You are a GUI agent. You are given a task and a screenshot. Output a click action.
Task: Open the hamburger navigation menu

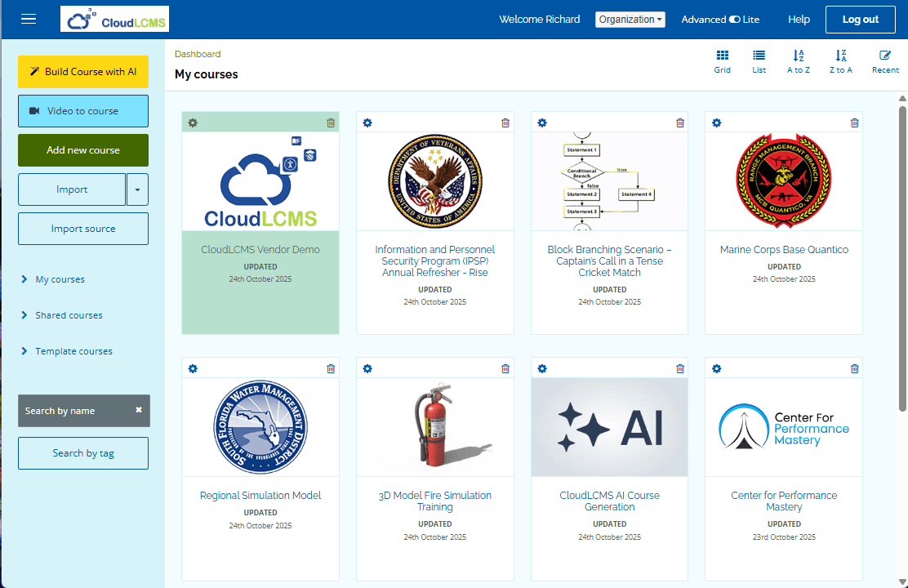[x=28, y=19]
